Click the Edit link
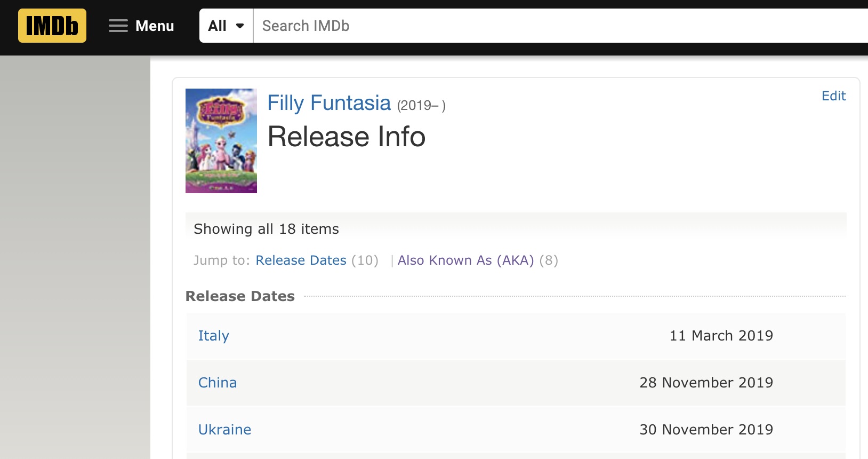The height and width of the screenshot is (459, 868). (x=834, y=96)
